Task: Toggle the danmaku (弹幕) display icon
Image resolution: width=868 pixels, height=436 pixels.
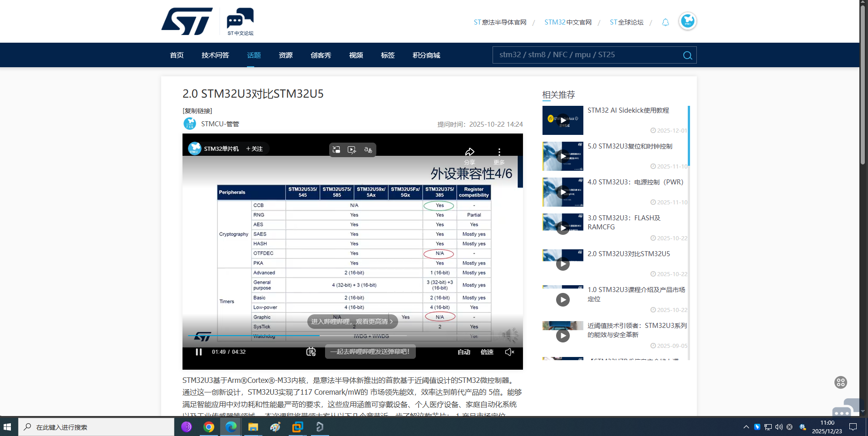Action: coord(311,352)
